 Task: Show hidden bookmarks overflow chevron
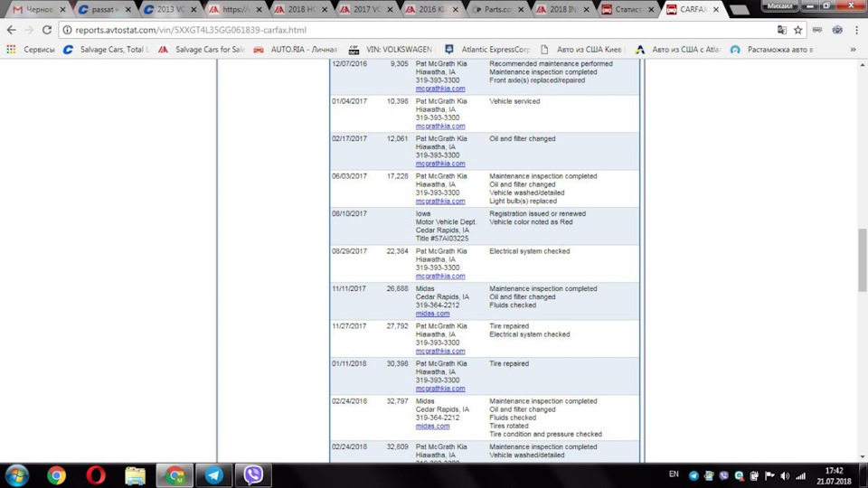click(x=853, y=49)
